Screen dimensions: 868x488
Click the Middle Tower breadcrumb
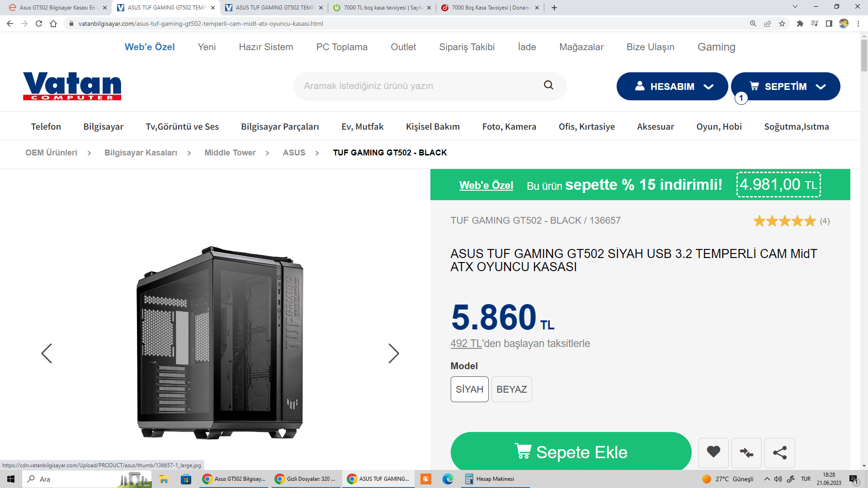pyautogui.click(x=230, y=153)
